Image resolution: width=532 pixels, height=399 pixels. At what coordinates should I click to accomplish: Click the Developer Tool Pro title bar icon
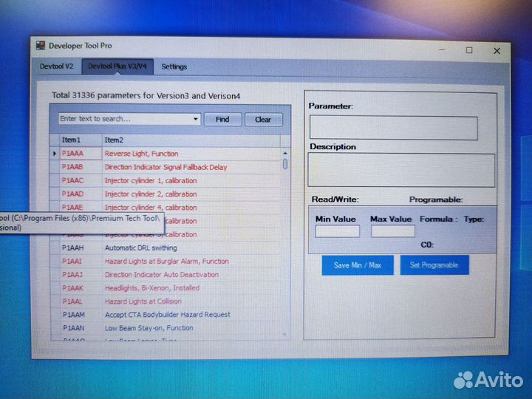coord(41,46)
